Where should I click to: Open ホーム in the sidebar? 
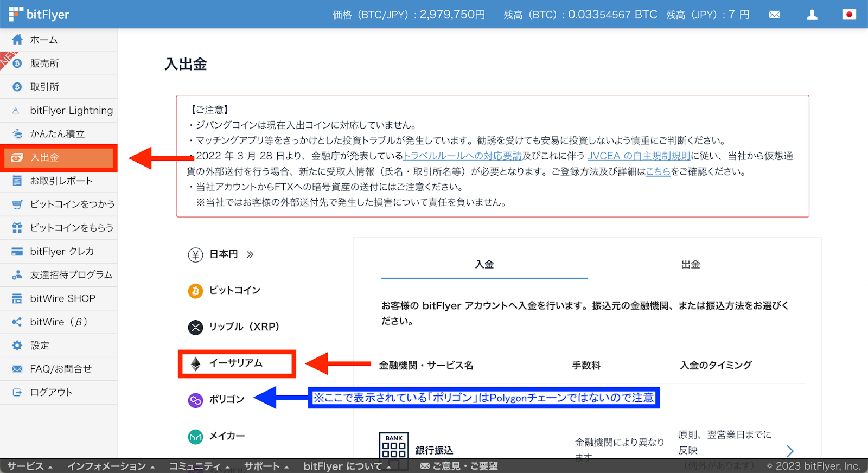pyautogui.click(x=59, y=40)
